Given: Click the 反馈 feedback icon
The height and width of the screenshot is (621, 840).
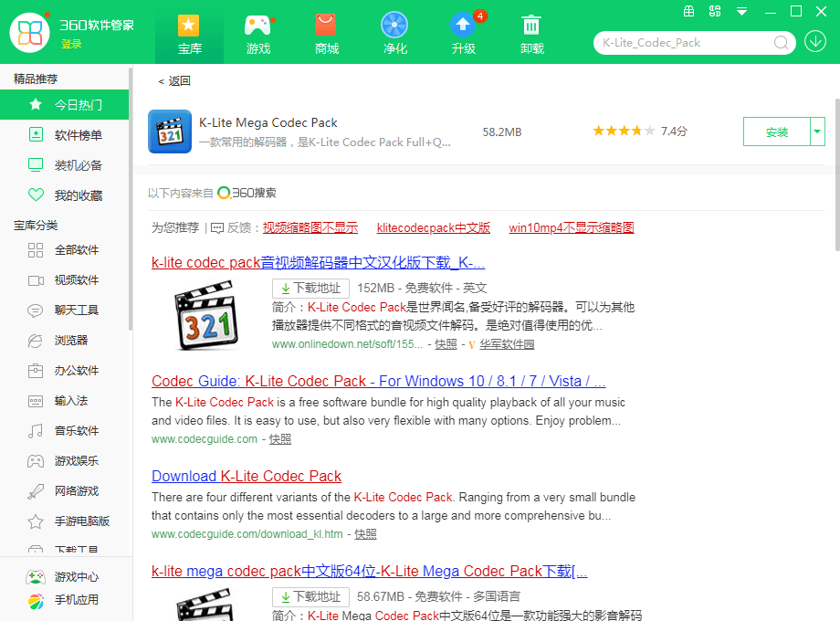Looking at the screenshot, I should point(217,228).
